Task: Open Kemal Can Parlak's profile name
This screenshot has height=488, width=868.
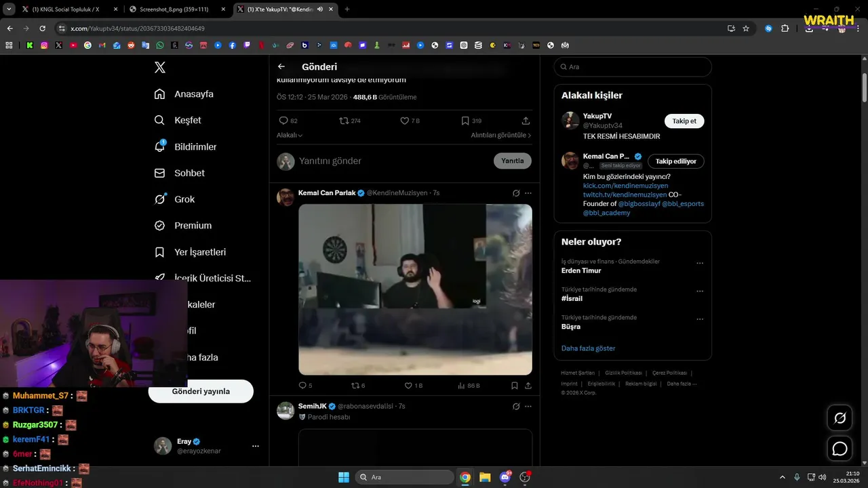Action: coord(327,192)
